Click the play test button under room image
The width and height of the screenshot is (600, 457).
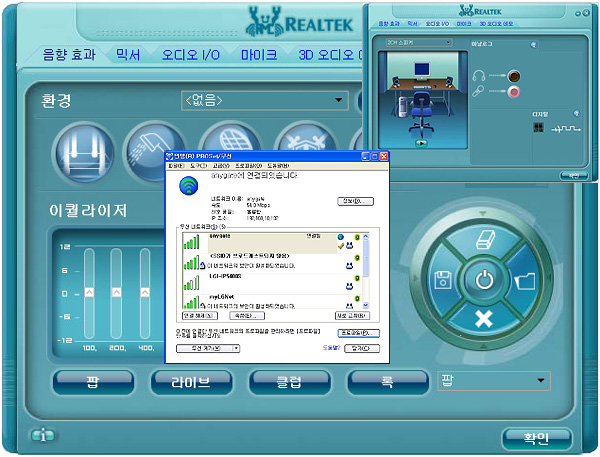coord(421,143)
